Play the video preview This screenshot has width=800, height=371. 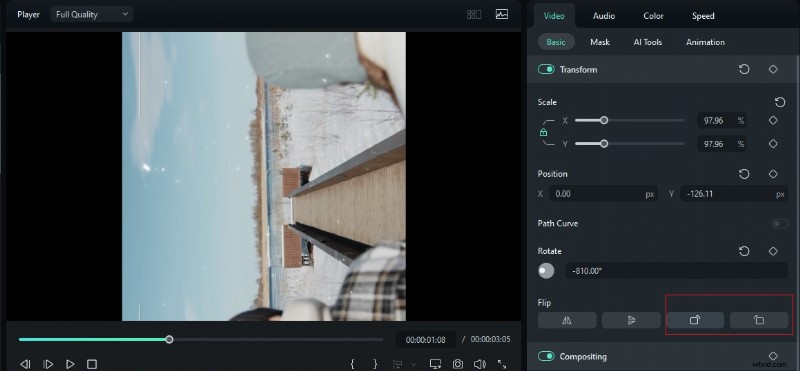(x=70, y=364)
